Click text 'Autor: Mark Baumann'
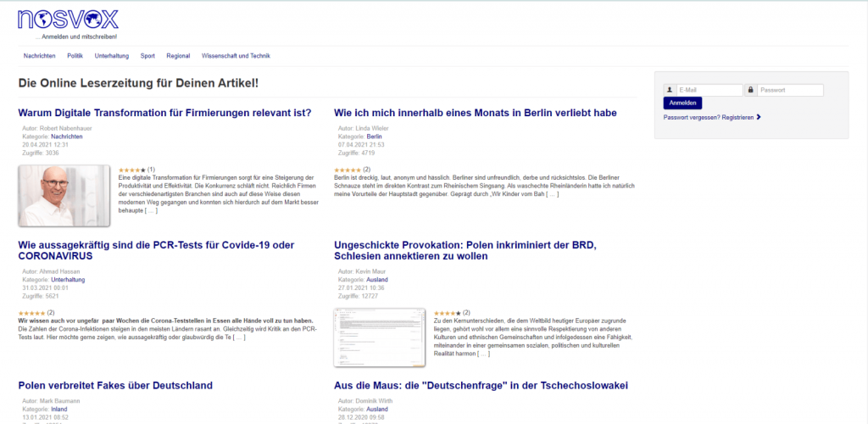Viewport: 868px width, 424px height. (51, 401)
